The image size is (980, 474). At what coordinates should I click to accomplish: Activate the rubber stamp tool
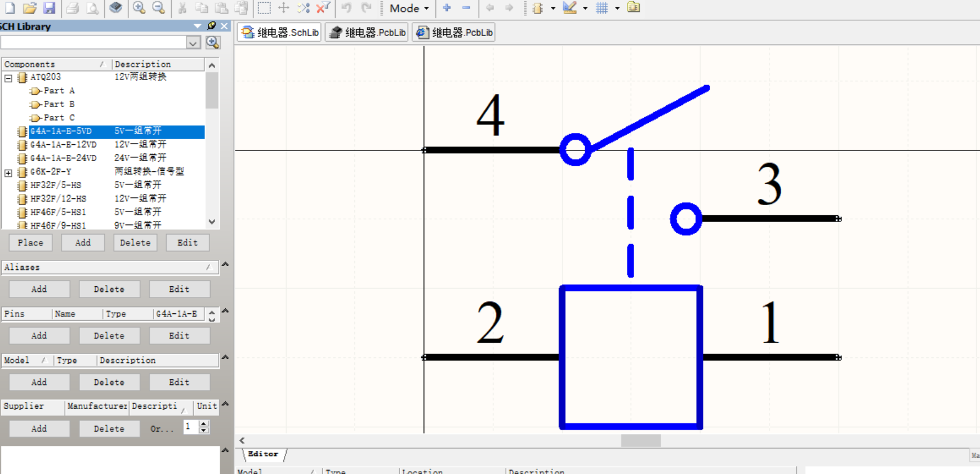pyautogui.click(x=242, y=8)
